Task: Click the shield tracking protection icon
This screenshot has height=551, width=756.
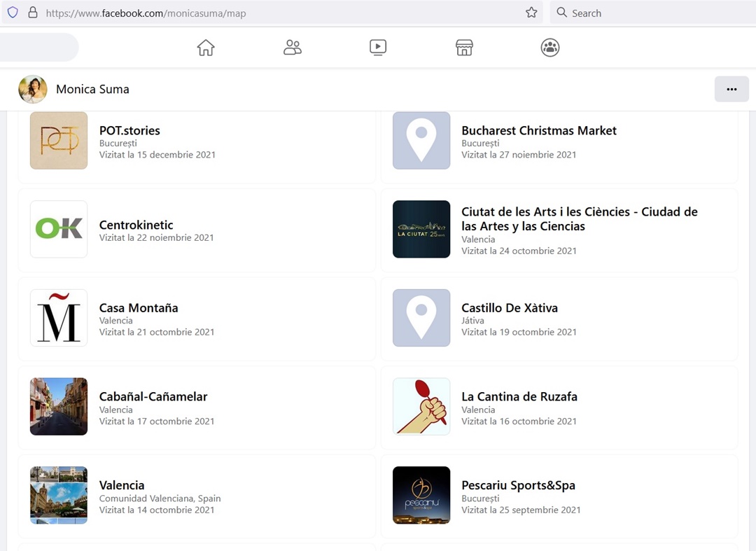Action: (13, 13)
